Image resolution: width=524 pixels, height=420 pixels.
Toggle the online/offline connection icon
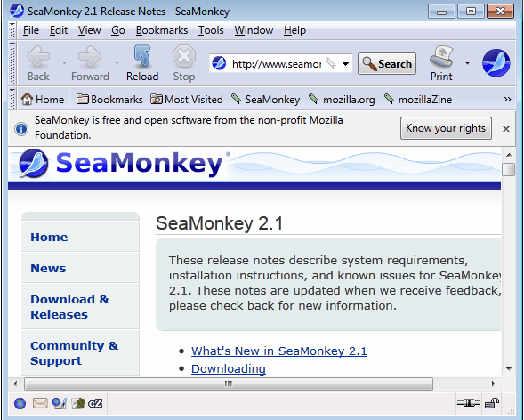(469, 403)
